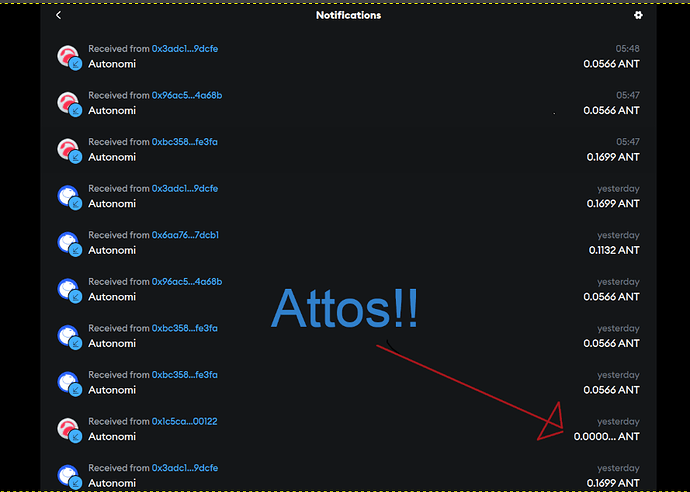Click token icon beside 0x1c5ca...00122 notification

(x=69, y=430)
